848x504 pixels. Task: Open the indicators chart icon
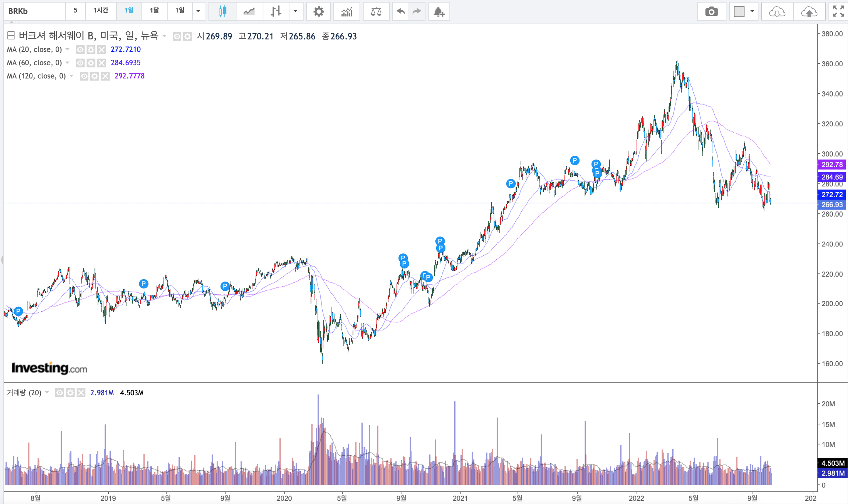pos(347,11)
